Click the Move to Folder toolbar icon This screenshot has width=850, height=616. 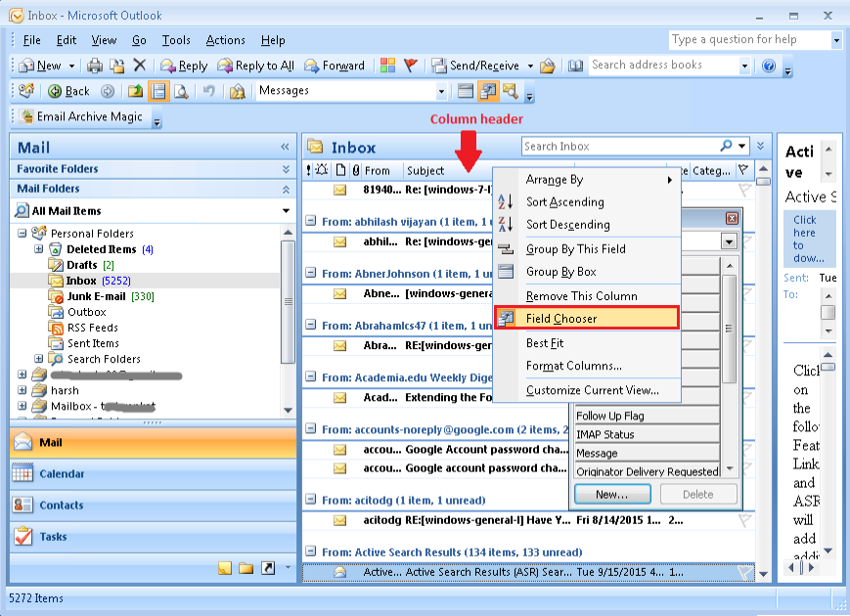coord(117,66)
